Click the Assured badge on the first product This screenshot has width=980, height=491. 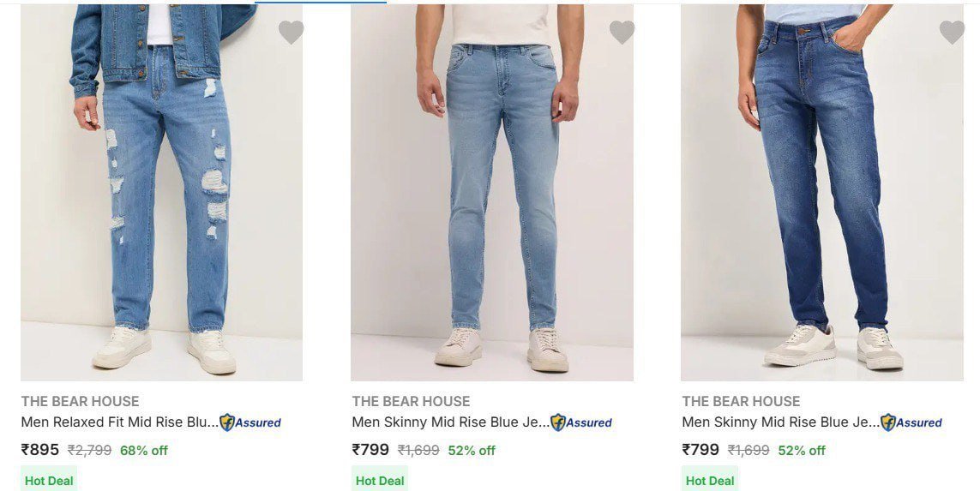point(250,422)
